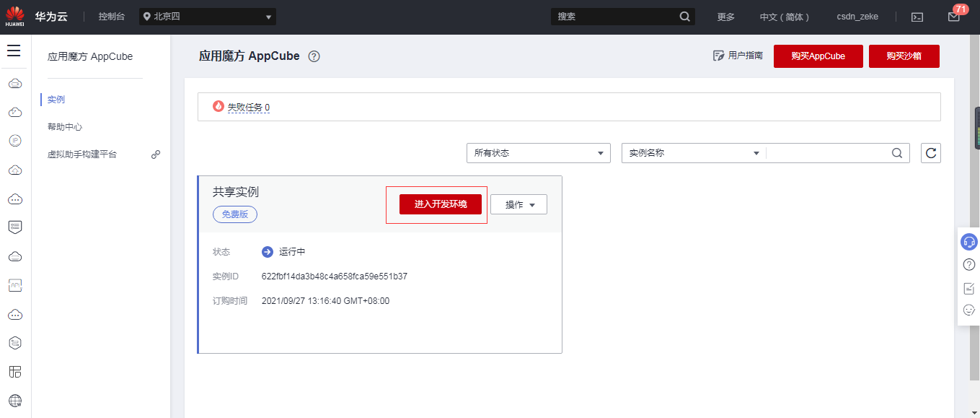
Task: Open the 所有状态 status filter dropdown
Action: pos(539,153)
